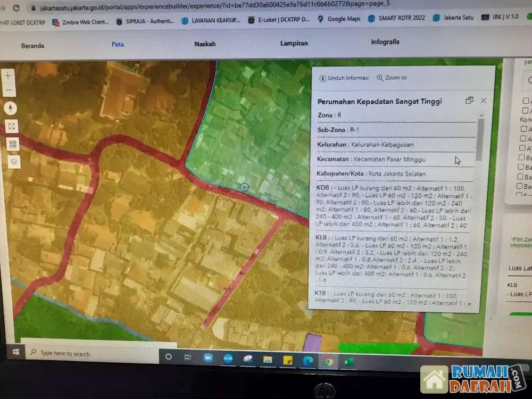Open the Naskah tab
The height and width of the screenshot is (399, 532).
(205, 44)
